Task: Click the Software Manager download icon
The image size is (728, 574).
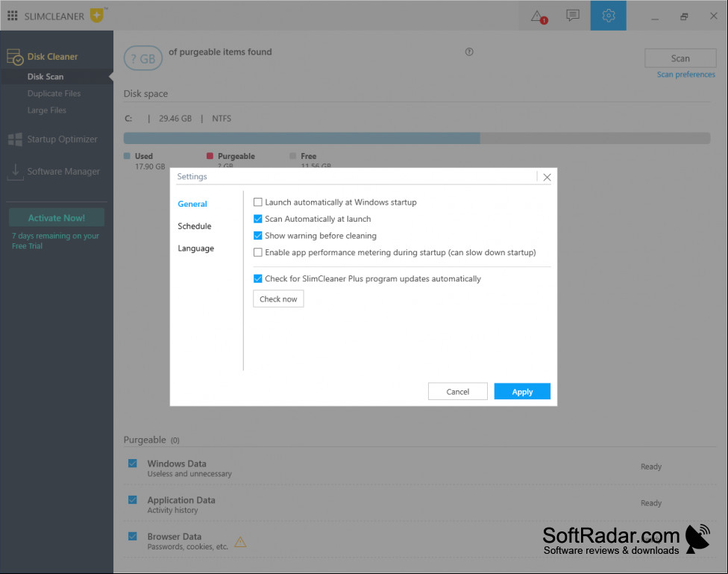Action: (x=16, y=172)
